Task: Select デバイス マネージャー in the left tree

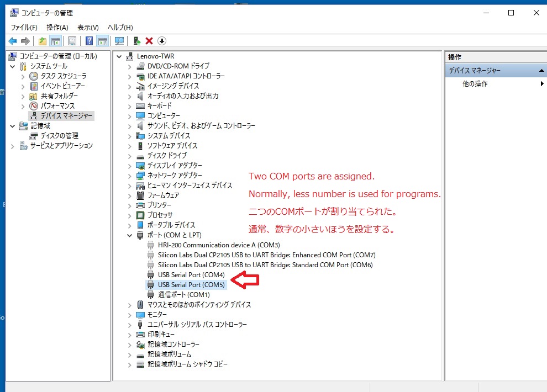Action: point(66,116)
